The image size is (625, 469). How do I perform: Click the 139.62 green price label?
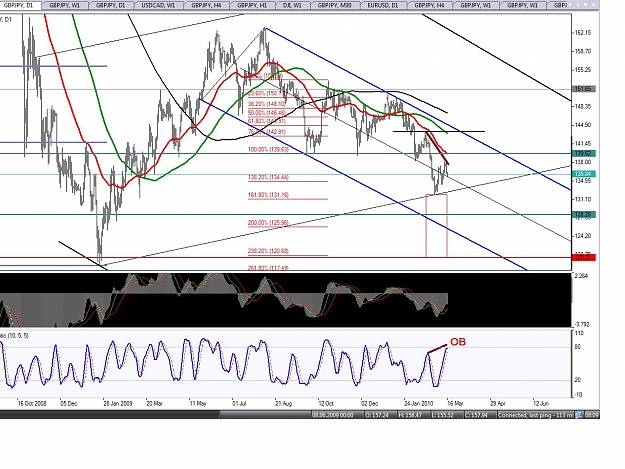(584, 153)
